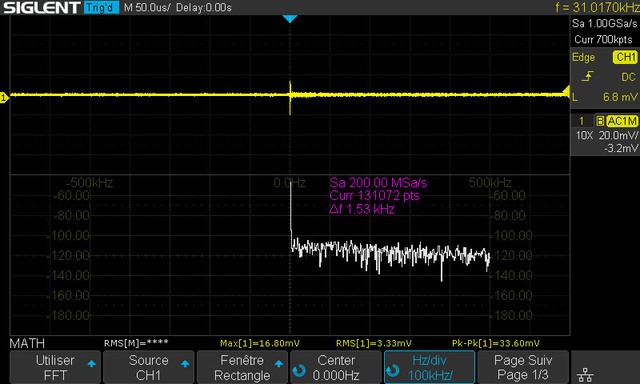
Task: Adjust the Hz/div 100kHz setting
Action: tap(429, 367)
